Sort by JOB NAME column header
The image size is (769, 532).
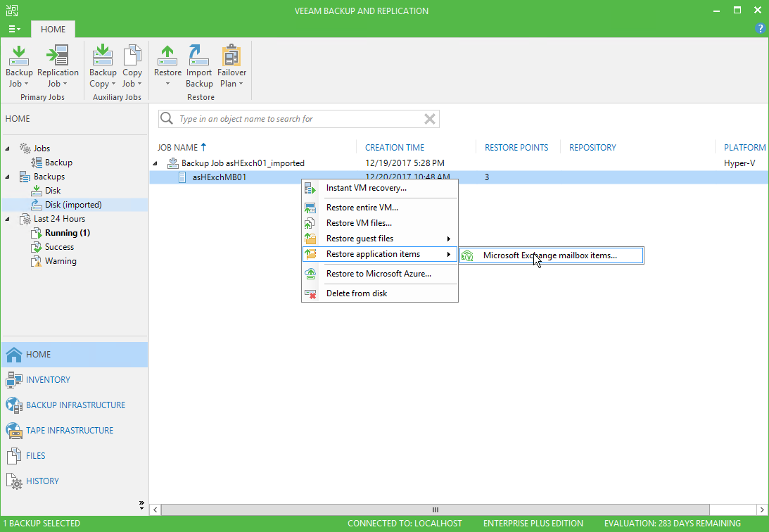(x=177, y=148)
